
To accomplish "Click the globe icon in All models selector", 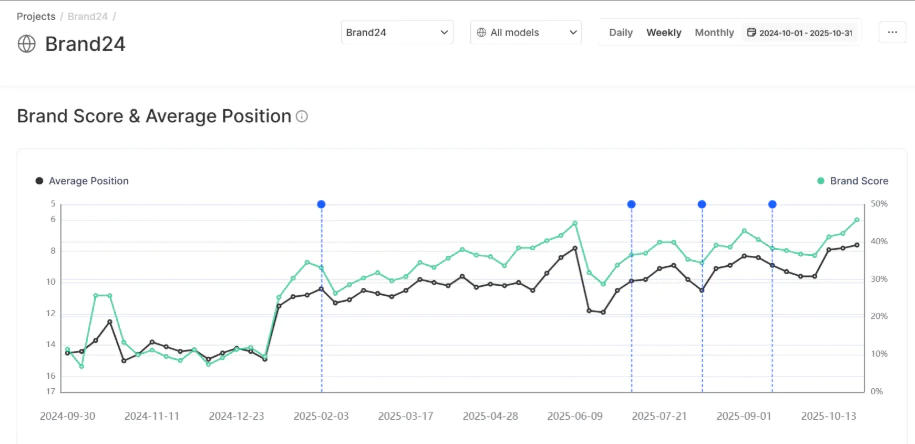I will 481,33.
